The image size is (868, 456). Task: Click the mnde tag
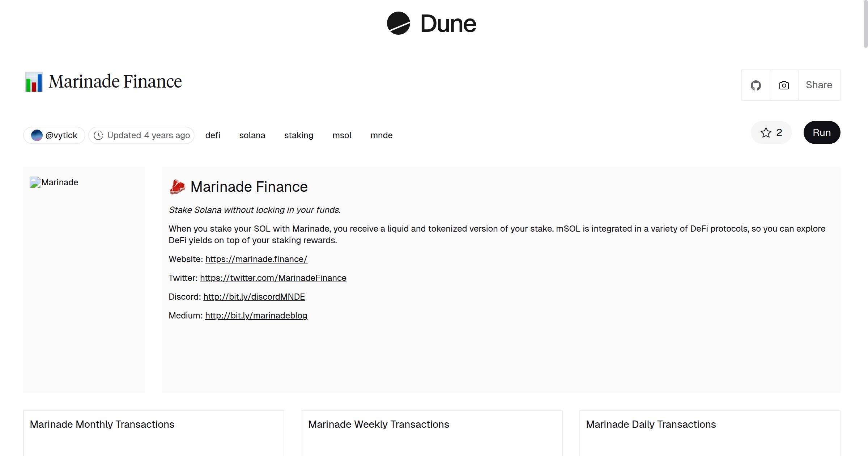[381, 135]
